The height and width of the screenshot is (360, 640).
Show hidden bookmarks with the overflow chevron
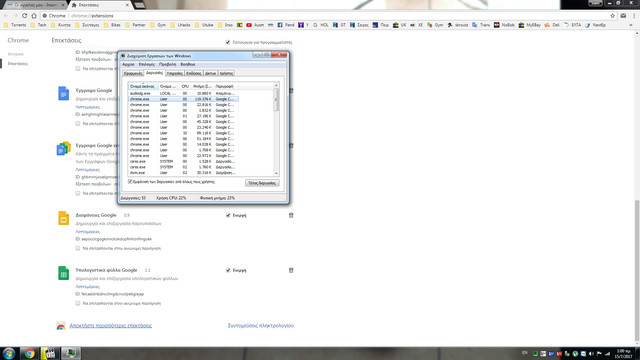631,25
